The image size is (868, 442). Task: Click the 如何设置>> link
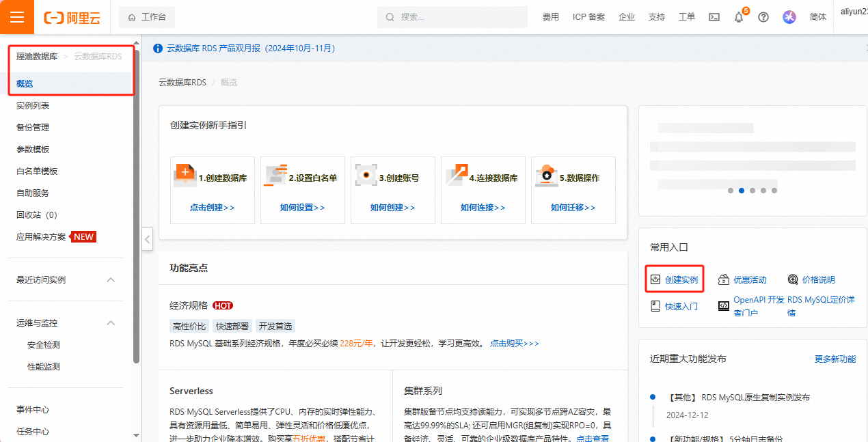click(x=302, y=208)
